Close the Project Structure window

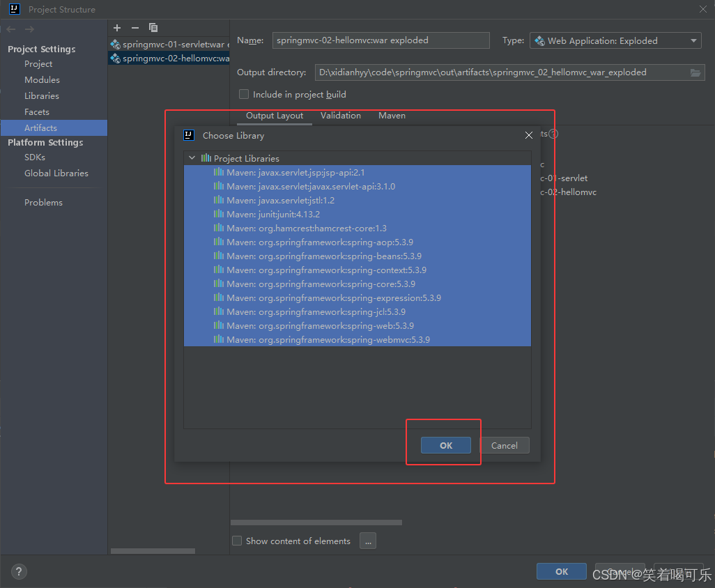[x=703, y=9]
